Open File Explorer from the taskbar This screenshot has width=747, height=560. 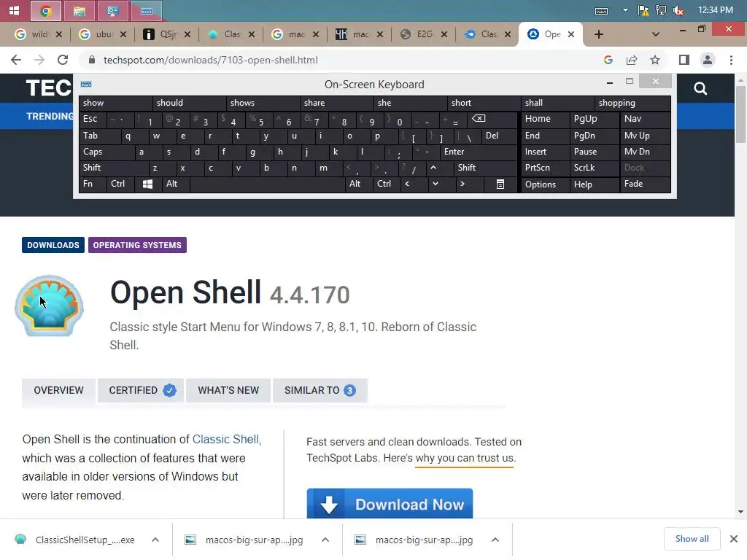pyautogui.click(x=79, y=10)
